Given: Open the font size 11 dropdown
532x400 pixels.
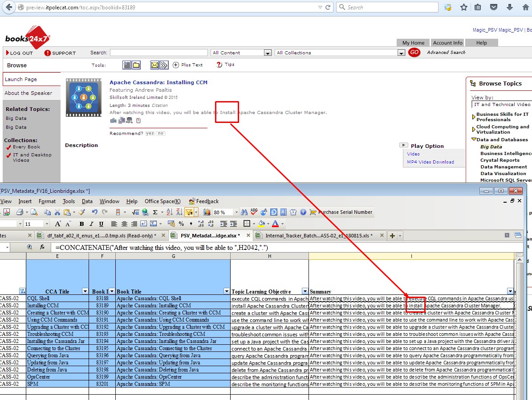Looking at the screenshot, I should [47, 224].
